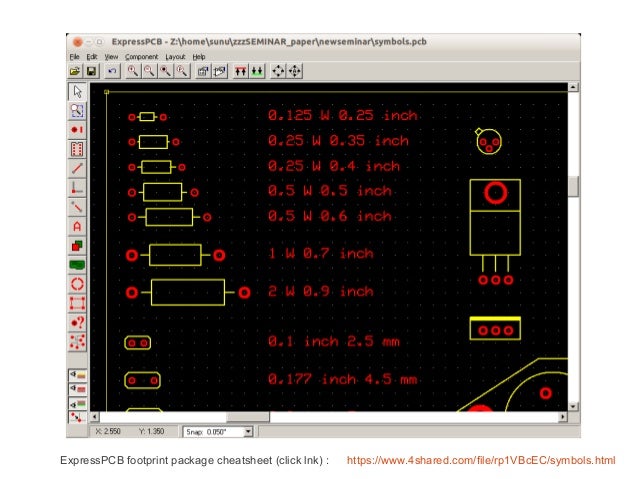This screenshot has height=479, width=638.
Task: Select the zoom region magnifier tool
Action: [x=77, y=111]
